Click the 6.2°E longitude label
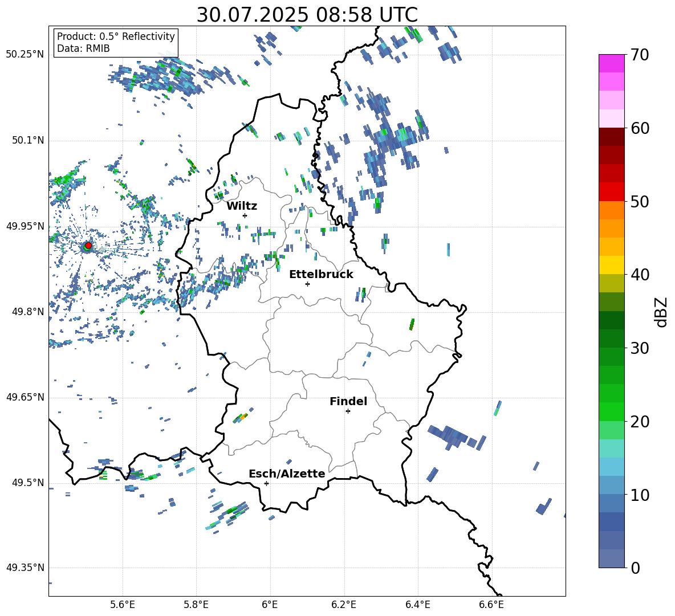The image size is (675, 616). point(344,605)
